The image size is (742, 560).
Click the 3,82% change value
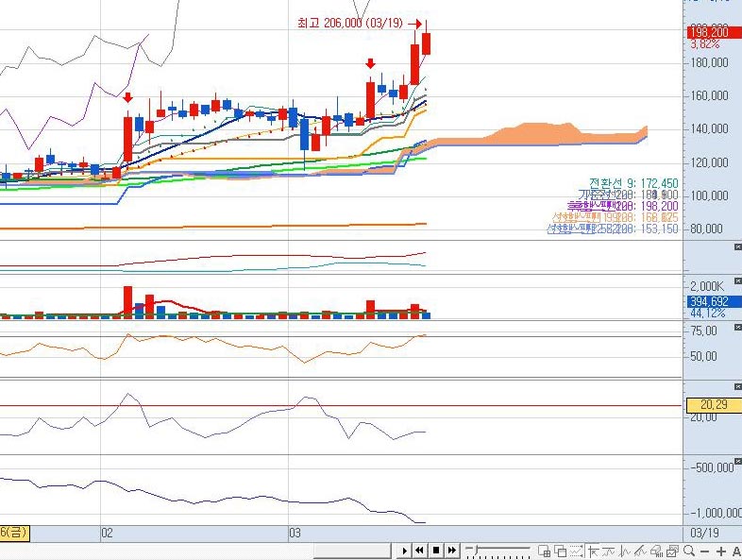pos(705,44)
